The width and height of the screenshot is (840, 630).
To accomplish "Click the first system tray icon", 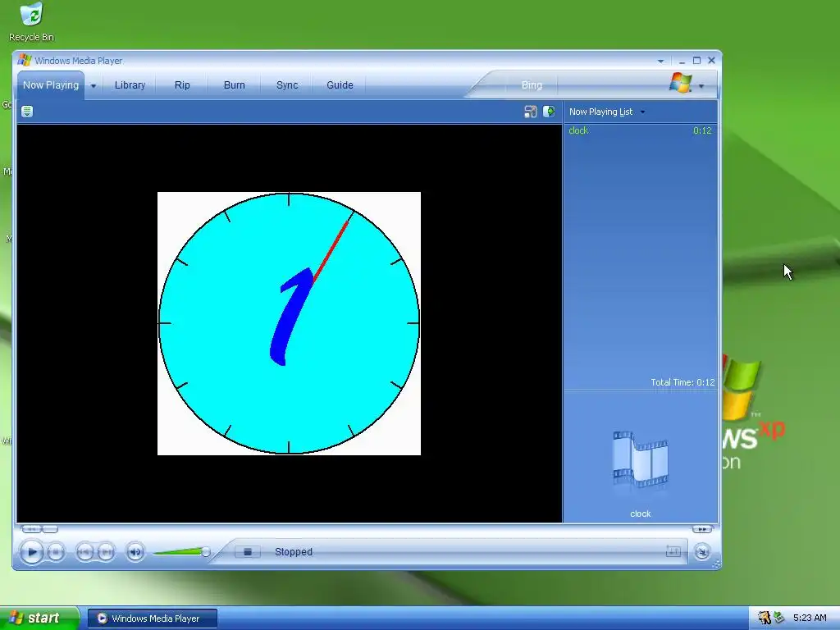I will click(x=764, y=619).
